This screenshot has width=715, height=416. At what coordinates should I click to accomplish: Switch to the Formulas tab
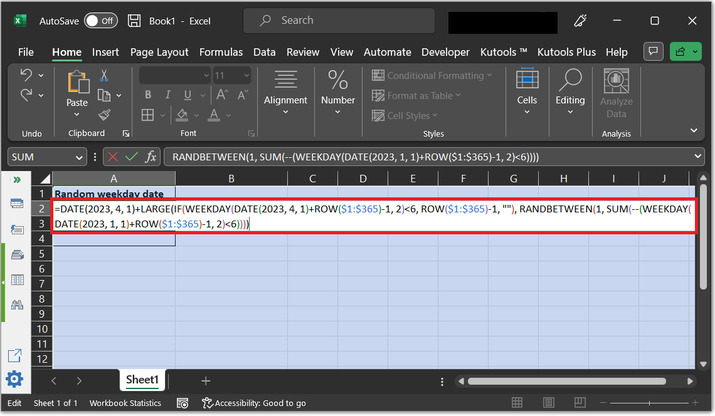click(x=221, y=52)
